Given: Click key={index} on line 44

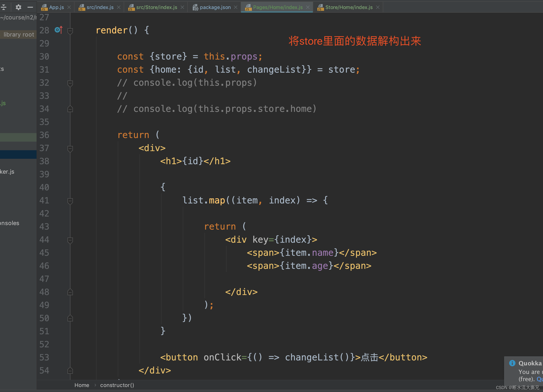Looking at the screenshot, I should [x=282, y=240].
